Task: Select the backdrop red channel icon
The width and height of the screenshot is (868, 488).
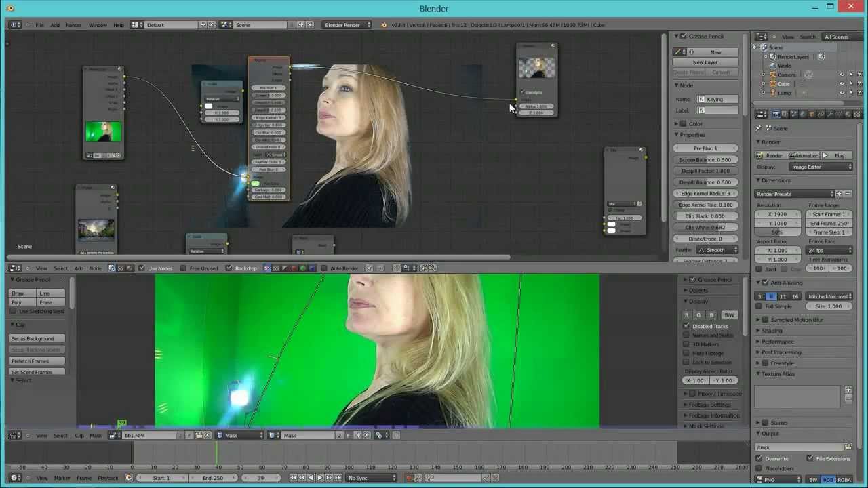Action: [x=294, y=268]
